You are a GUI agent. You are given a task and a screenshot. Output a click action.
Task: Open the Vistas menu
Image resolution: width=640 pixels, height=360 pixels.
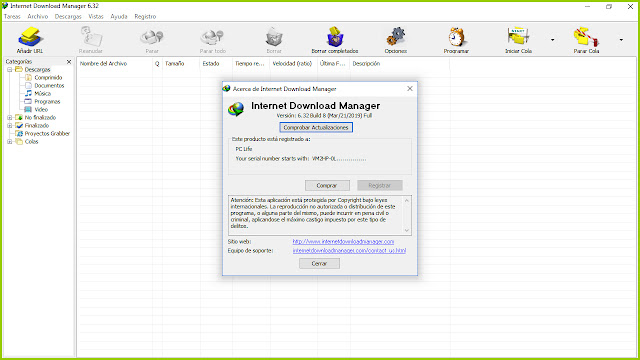[x=96, y=17]
